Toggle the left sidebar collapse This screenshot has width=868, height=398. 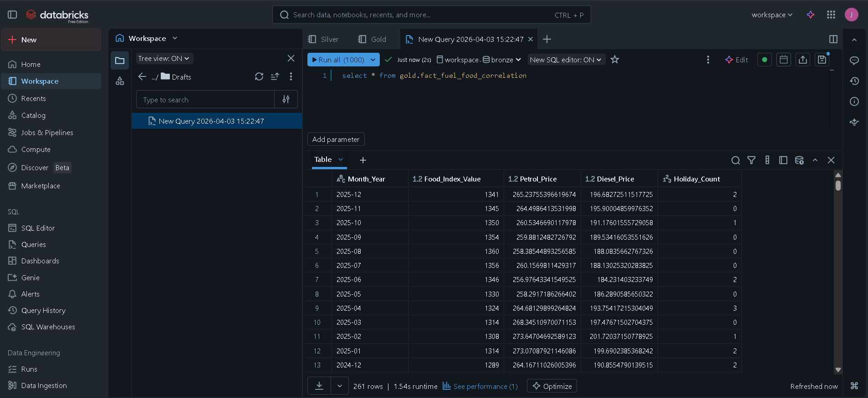pos(12,15)
